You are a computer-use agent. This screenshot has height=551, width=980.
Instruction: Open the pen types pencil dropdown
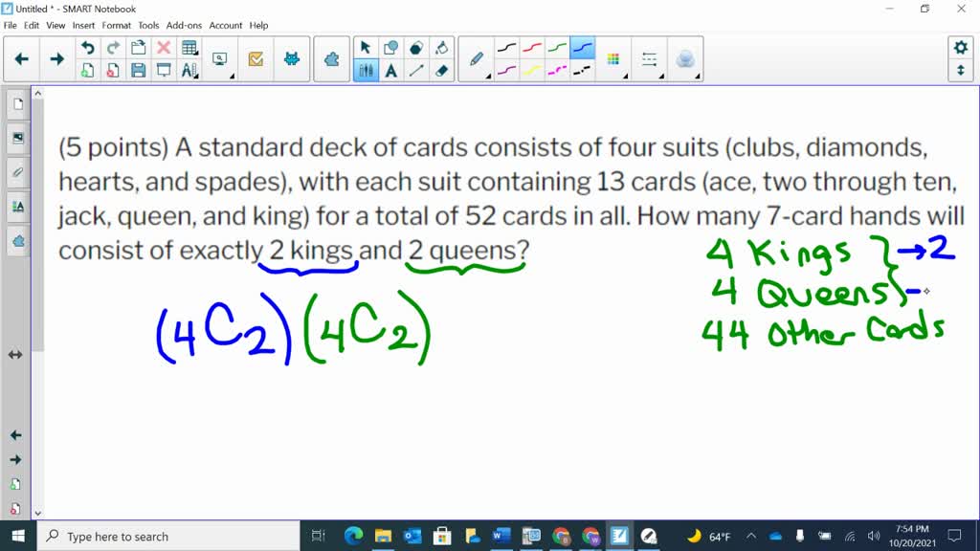pos(477,59)
